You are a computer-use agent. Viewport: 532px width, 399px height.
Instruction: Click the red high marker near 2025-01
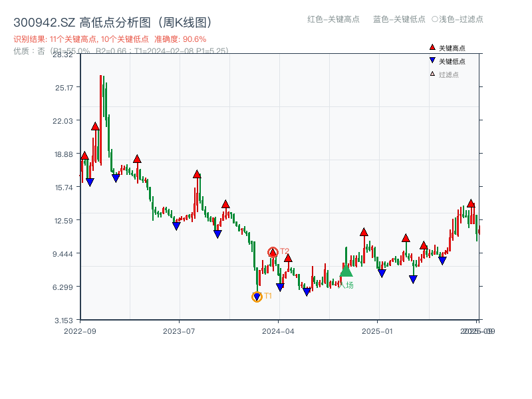tap(363, 231)
